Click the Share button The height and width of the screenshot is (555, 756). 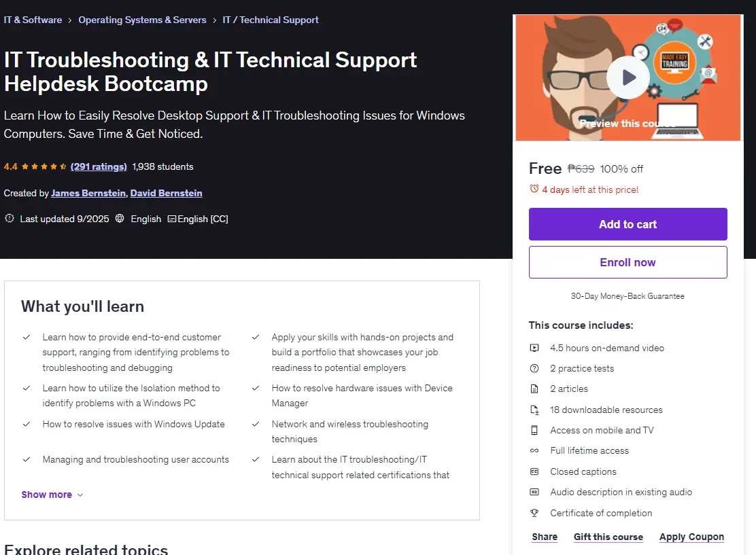[545, 537]
